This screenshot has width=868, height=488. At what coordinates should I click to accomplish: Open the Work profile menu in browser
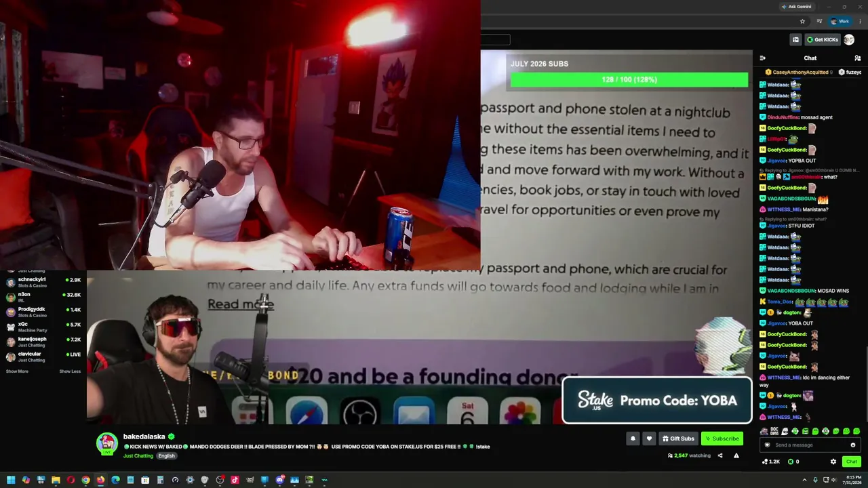(x=840, y=22)
